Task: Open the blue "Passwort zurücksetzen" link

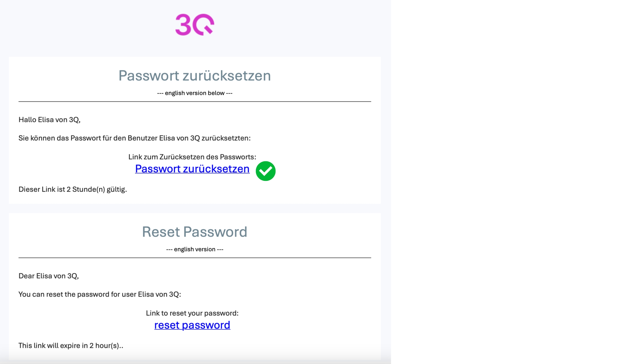Action: 192,169
